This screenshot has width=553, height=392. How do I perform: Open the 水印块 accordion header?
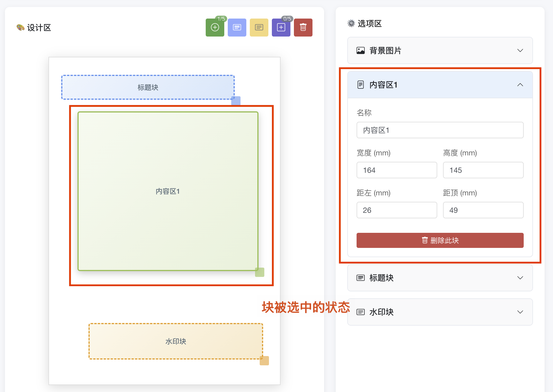[x=440, y=312]
